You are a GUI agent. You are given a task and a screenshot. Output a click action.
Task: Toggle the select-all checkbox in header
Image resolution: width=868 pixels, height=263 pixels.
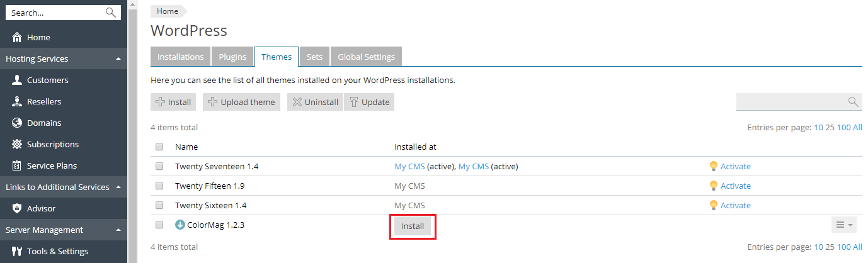click(159, 147)
